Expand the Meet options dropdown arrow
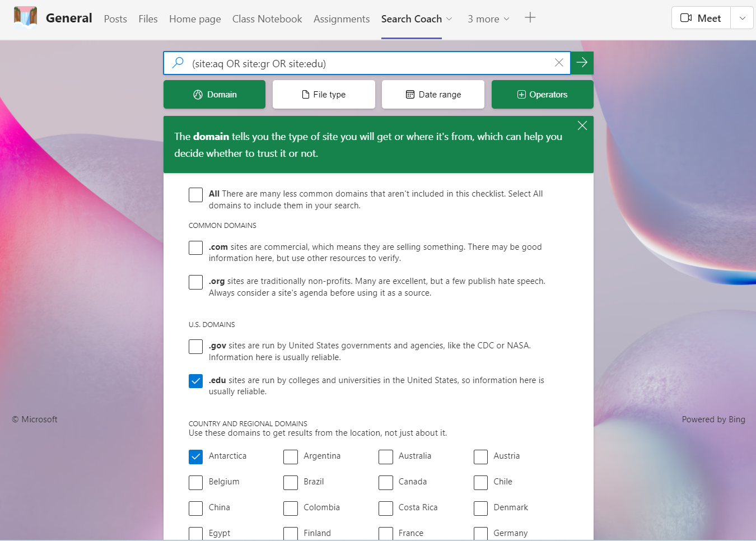Screen dimensions: 756x541 pos(742,18)
